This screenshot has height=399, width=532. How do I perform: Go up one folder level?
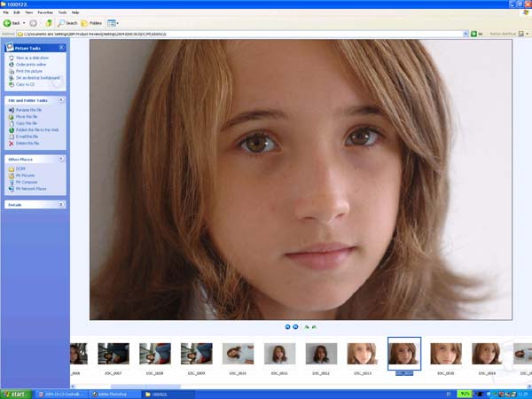[49, 23]
